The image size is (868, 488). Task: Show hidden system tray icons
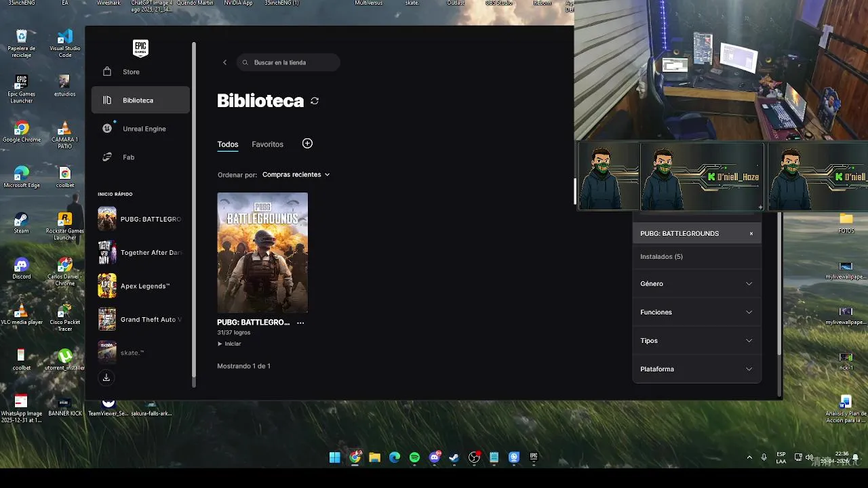click(x=749, y=457)
